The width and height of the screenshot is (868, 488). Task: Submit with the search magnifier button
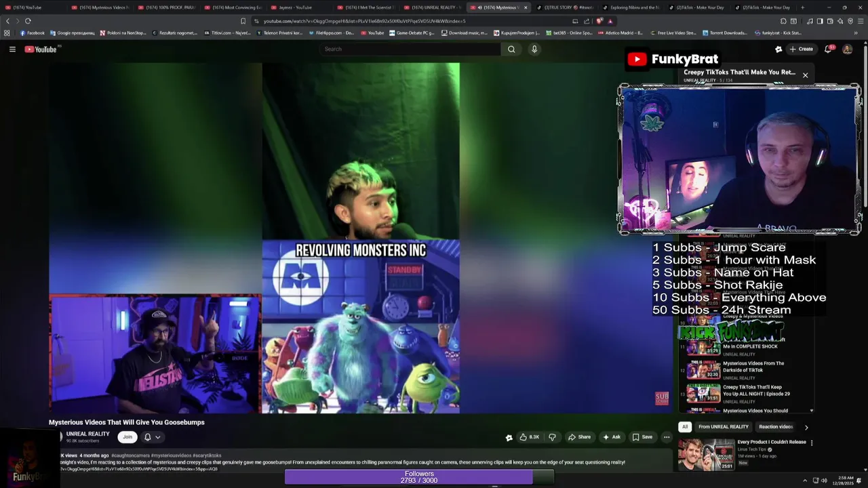point(511,49)
